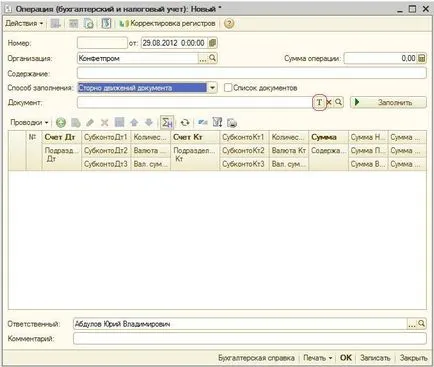This screenshot has width=434, height=367.
Task: Click the date field 29.08.2012 0:00:00
Action: (x=174, y=43)
